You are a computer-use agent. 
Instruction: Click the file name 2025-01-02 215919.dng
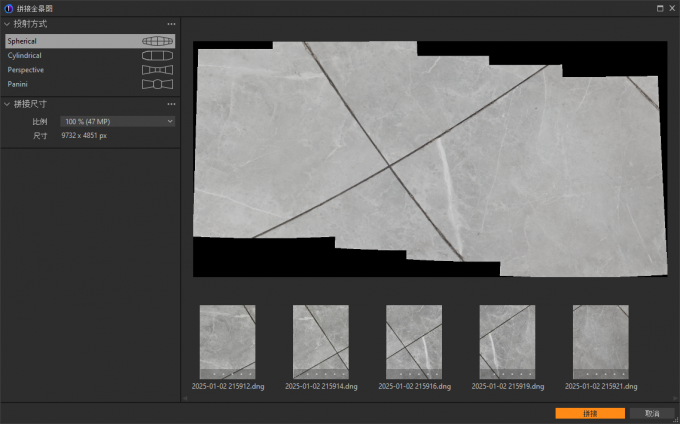[x=508, y=386]
